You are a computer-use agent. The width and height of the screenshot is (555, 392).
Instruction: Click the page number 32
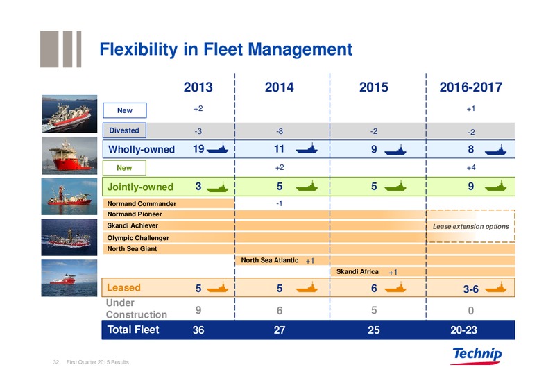[x=56, y=362]
